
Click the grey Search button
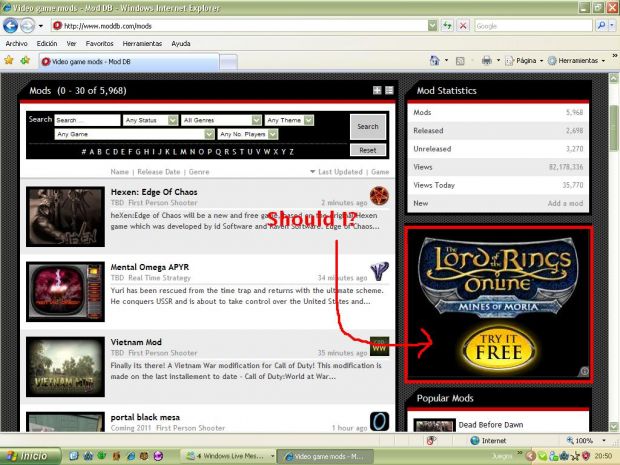tap(368, 127)
